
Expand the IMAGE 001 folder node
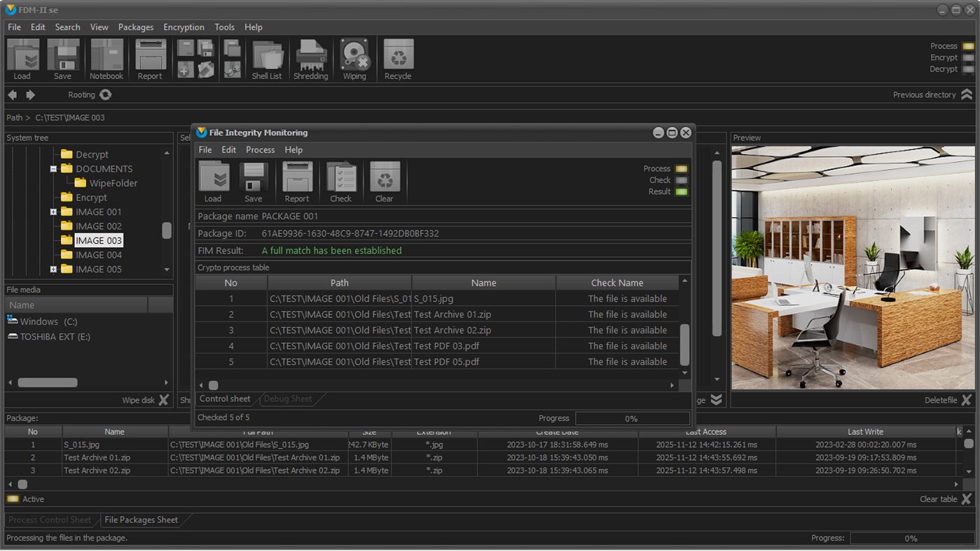53,212
